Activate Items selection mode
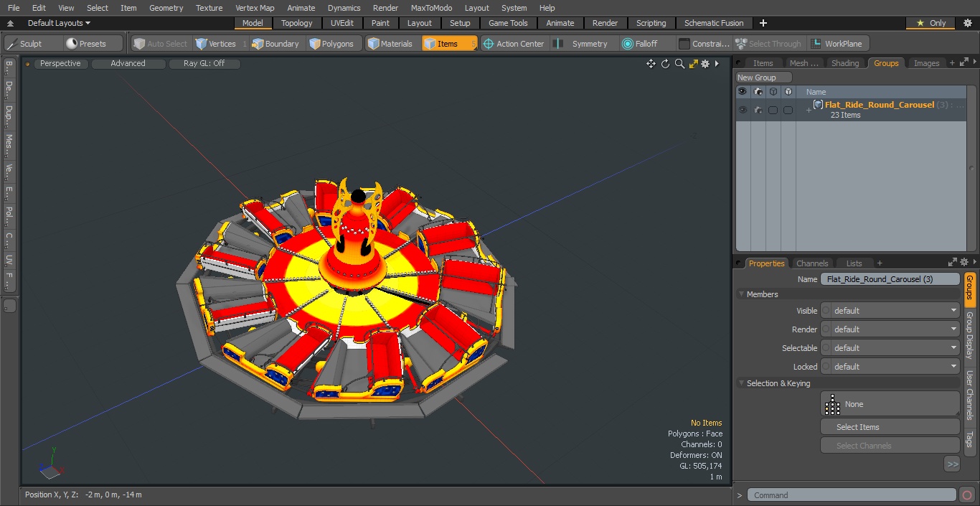 (449, 44)
